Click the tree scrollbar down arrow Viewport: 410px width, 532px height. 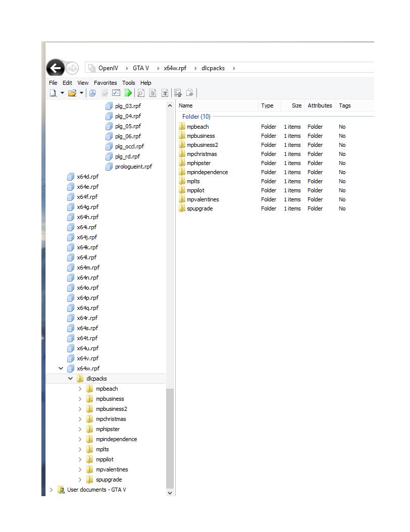(170, 493)
